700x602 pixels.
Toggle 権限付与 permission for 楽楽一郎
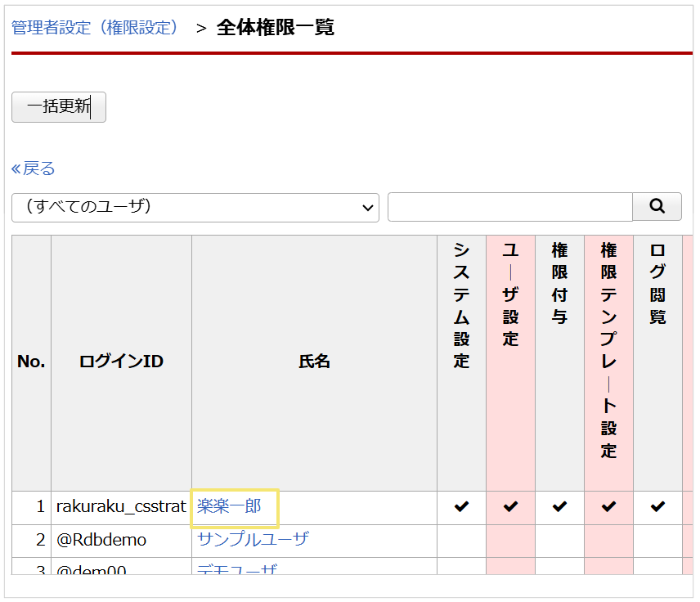(x=559, y=507)
